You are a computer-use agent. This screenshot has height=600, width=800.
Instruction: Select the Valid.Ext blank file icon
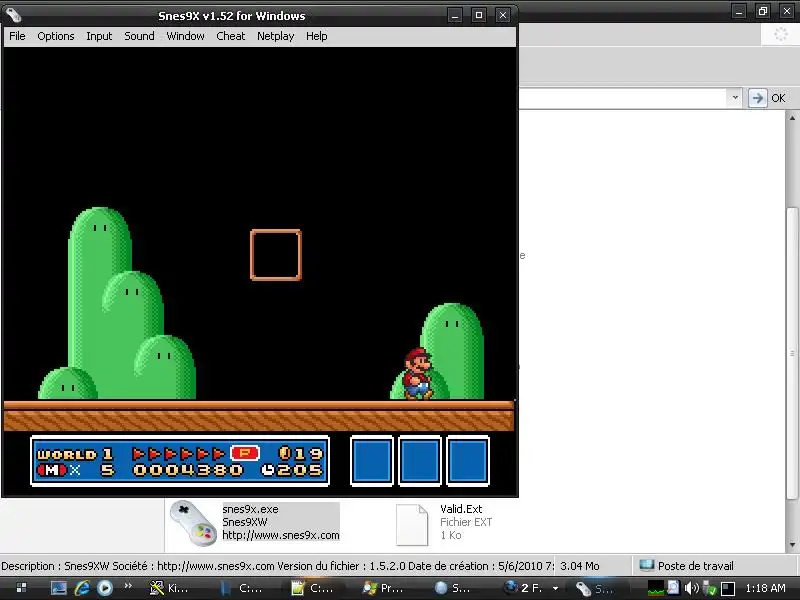[412, 525]
